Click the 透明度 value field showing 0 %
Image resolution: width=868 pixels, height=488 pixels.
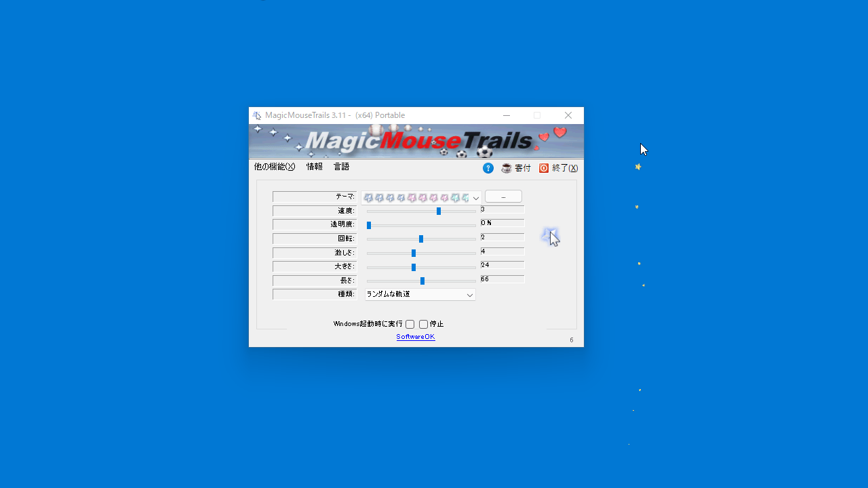pos(502,223)
